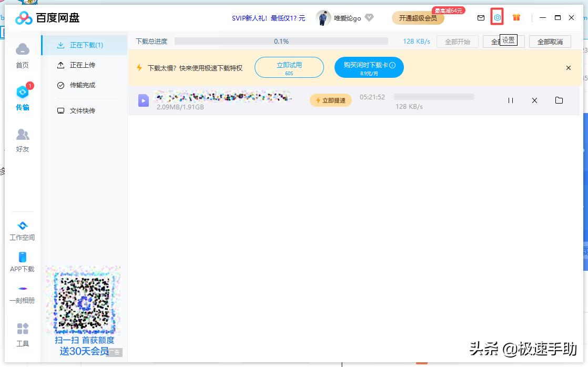Open the 一刻相册 album icon
This screenshot has height=367, width=588.
pyautogui.click(x=22, y=293)
